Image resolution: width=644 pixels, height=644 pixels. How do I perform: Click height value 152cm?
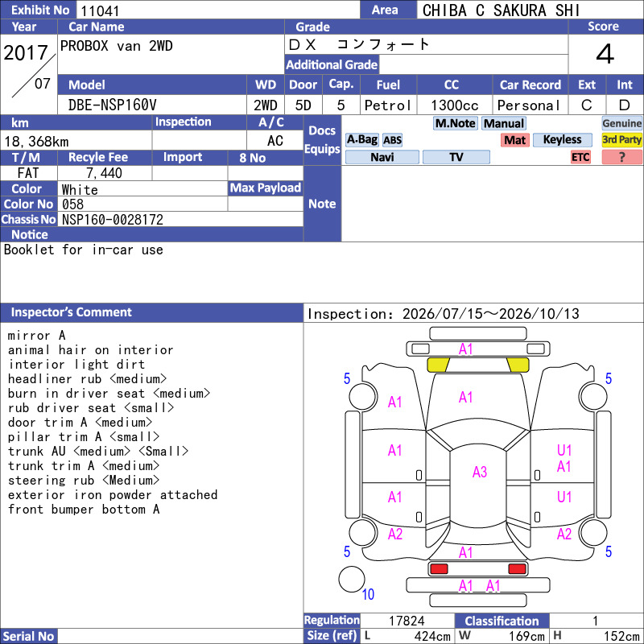click(621, 636)
